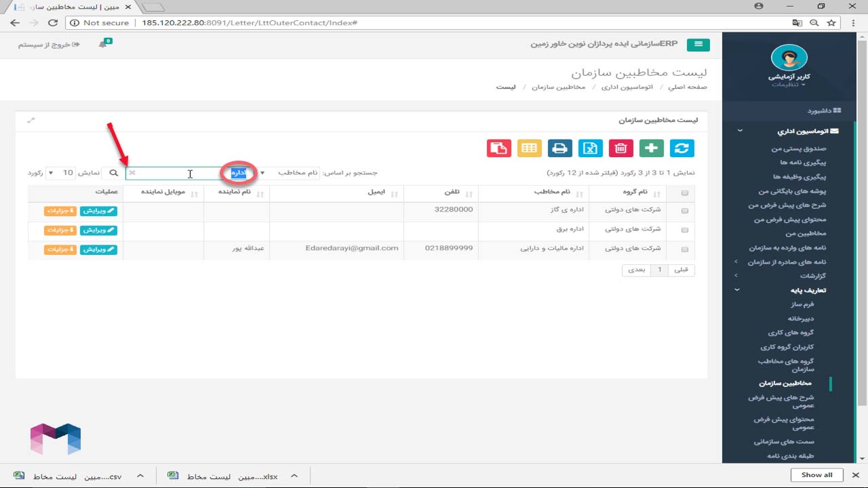Bookmark this page with the star
Viewport: 868px width, 488px height.
point(831,22)
